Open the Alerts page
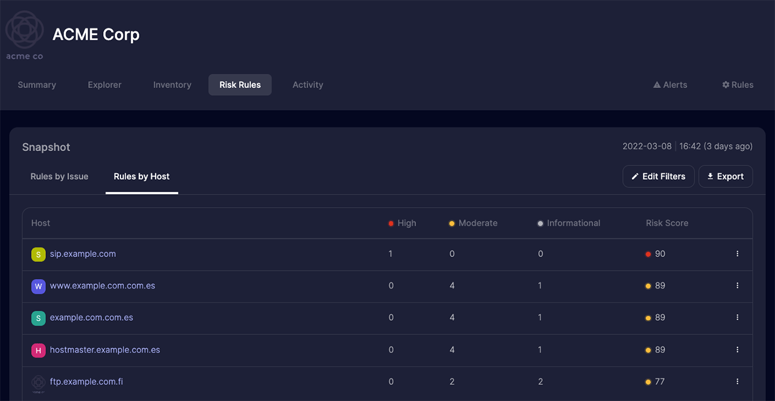This screenshot has width=775, height=401. click(x=670, y=85)
